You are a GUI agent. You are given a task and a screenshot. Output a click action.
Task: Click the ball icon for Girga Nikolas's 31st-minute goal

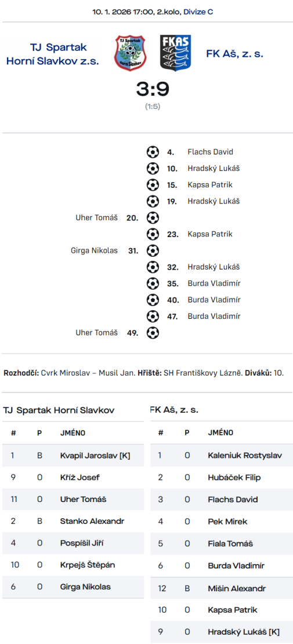point(153,250)
